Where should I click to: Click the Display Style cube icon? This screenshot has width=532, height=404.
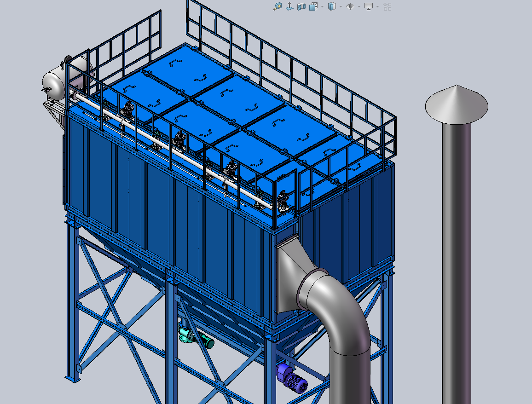click(x=332, y=6)
